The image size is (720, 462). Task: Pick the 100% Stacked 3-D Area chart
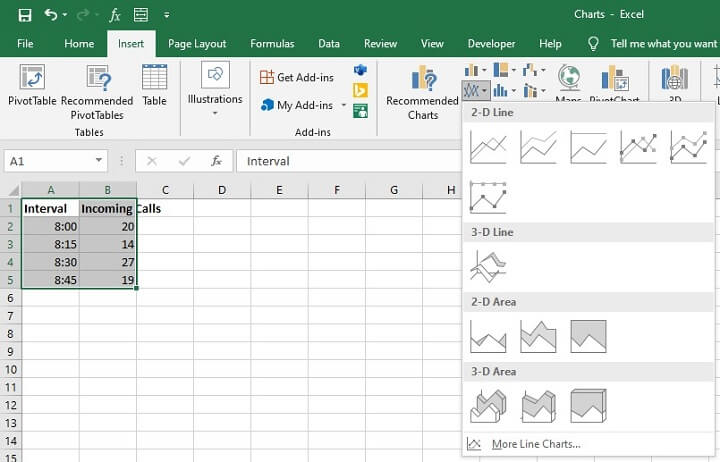coord(588,406)
